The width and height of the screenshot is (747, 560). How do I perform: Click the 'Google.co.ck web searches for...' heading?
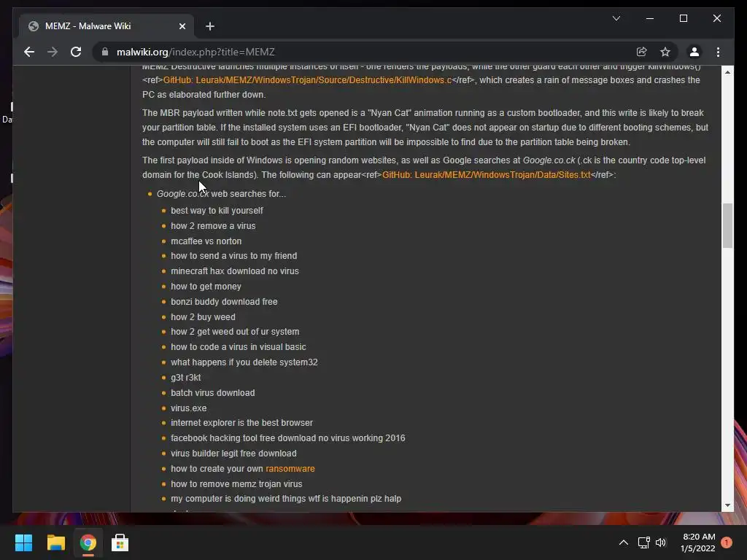point(221,194)
